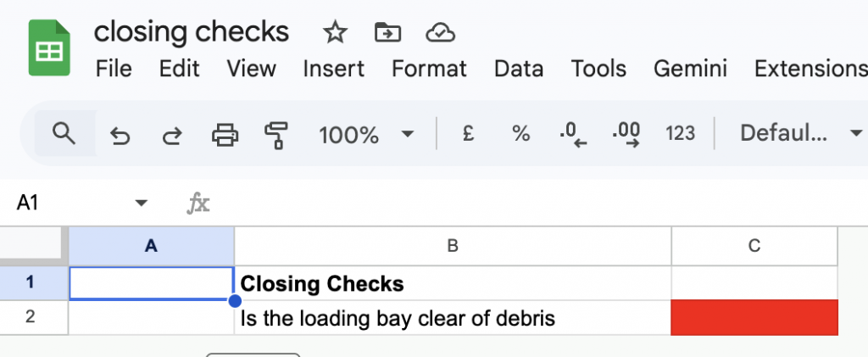This screenshot has width=868, height=357.
Task: Star the closing checks document
Action: click(335, 33)
